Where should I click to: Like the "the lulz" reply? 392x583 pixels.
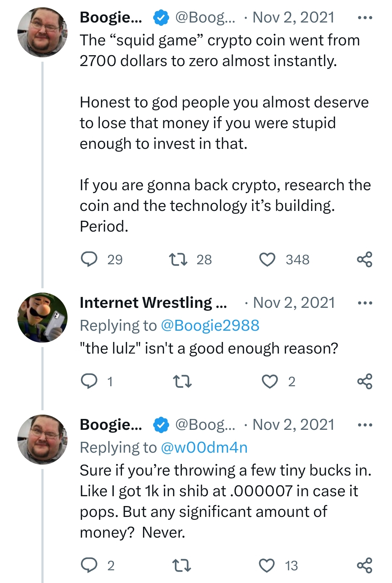(270, 382)
